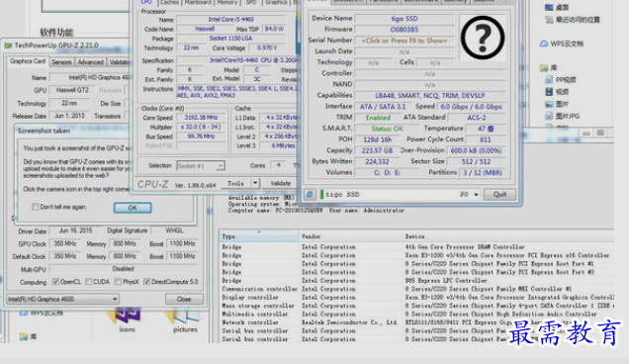Select the Multimedia controller row

416,314
